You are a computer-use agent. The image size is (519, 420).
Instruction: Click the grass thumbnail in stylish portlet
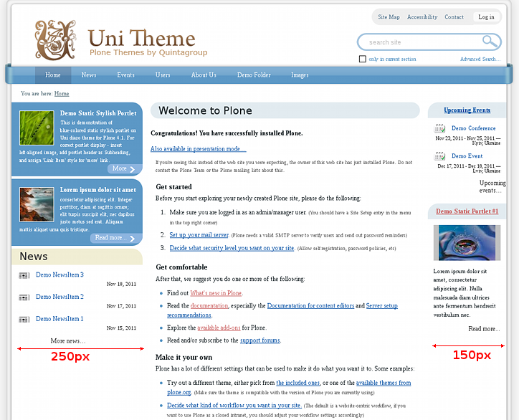point(37,128)
